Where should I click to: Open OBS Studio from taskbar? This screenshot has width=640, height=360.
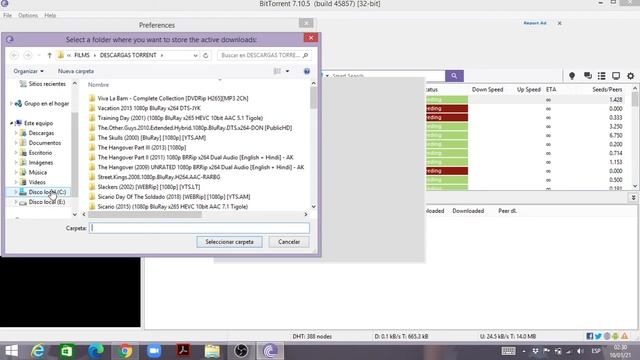[x=241, y=351]
